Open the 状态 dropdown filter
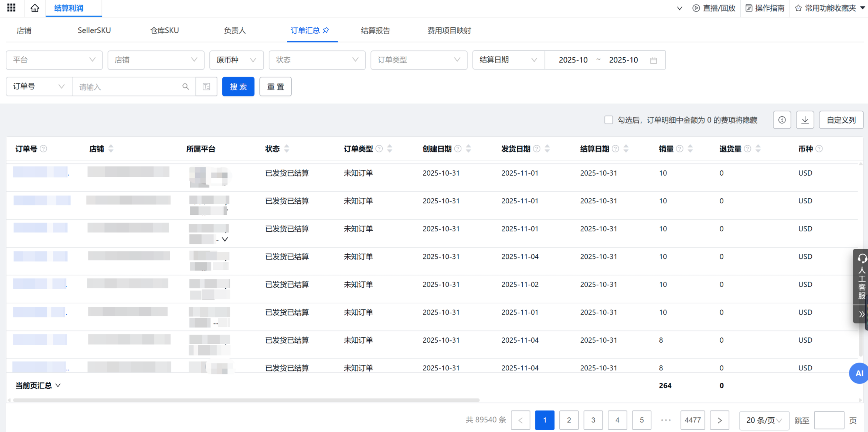Viewport: 868px width, 432px height. 317,60
